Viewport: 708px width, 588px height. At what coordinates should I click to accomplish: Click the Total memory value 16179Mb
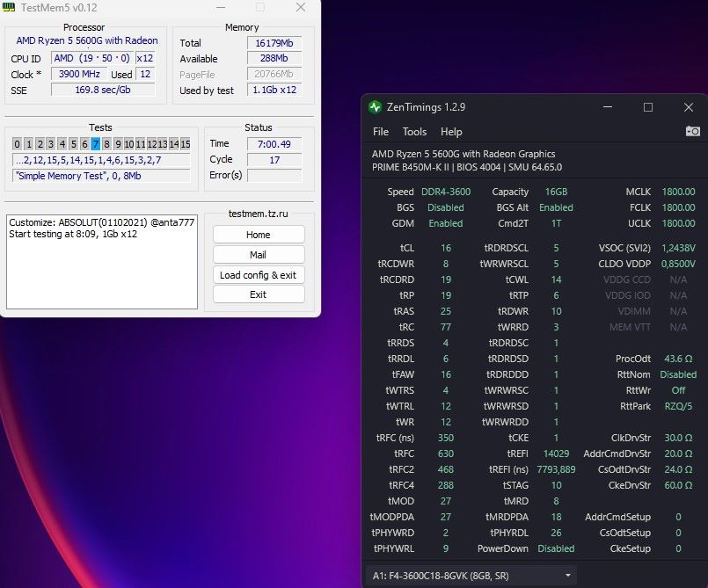[274, 43]
